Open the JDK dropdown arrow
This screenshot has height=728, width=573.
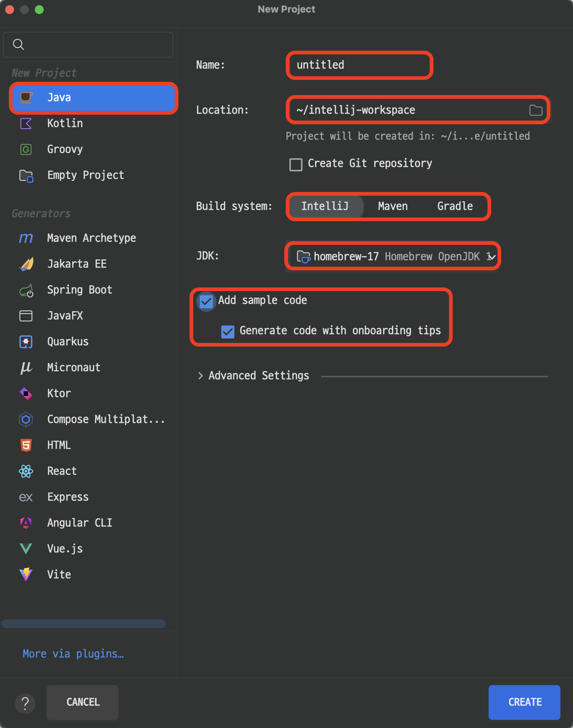tap(492, 257)
